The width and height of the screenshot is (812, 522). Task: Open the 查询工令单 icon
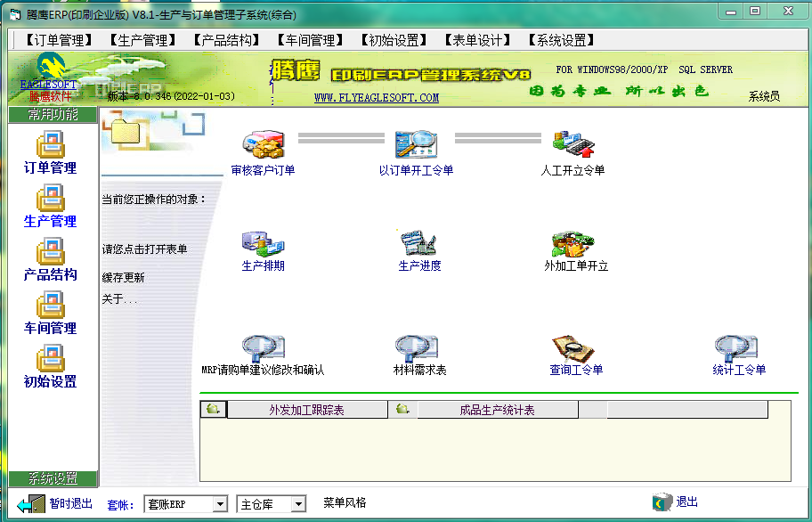(572, 348)
